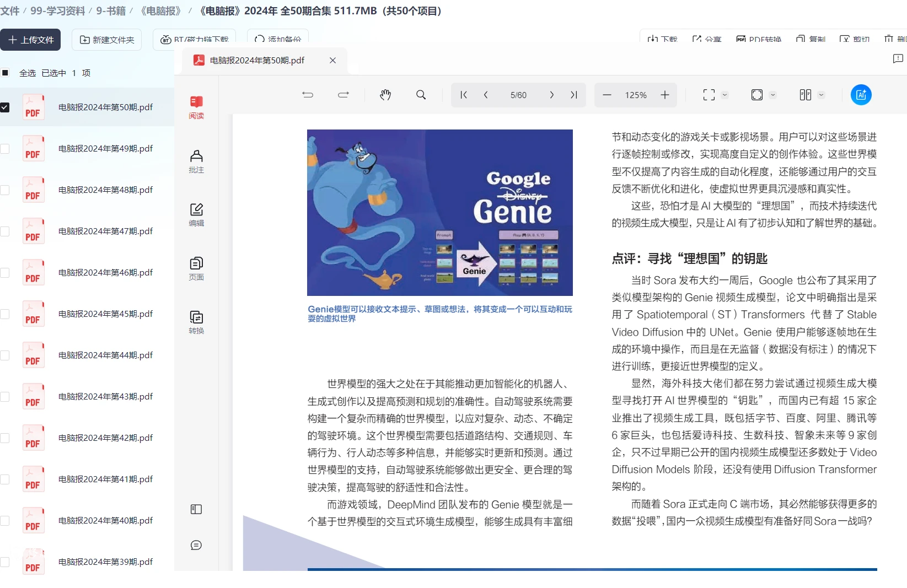Uncheck 电脑报2024年第50期.pdf checkbox
The height and width of the screenshot is (588, 907).
coord(5,107)
